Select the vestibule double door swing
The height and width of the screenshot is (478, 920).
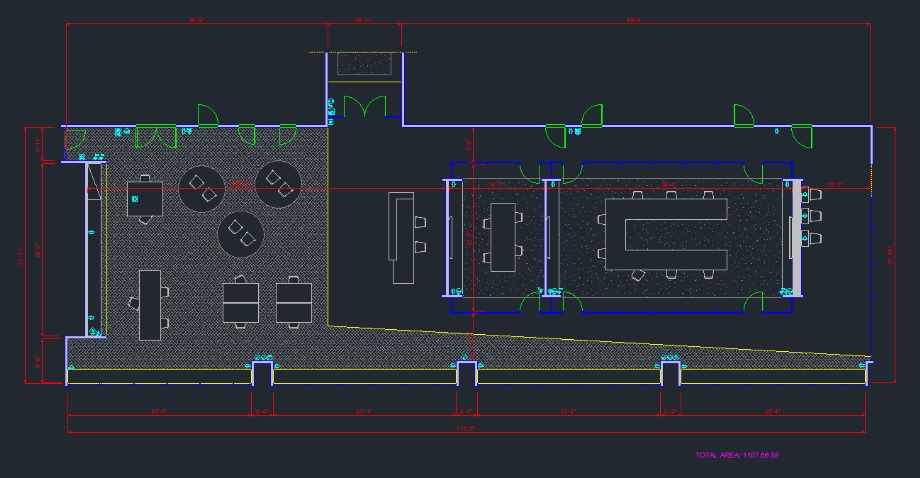click(365, 106)
